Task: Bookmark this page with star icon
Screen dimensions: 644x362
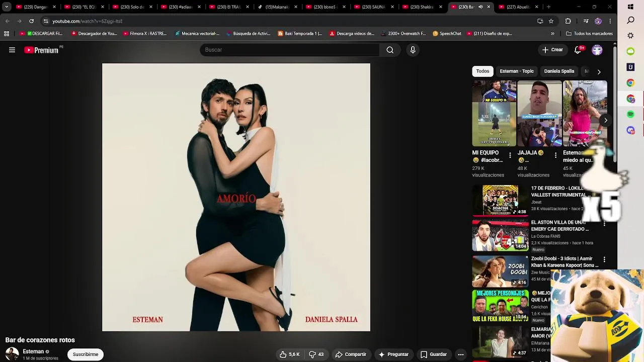Action: click(551, 21)
